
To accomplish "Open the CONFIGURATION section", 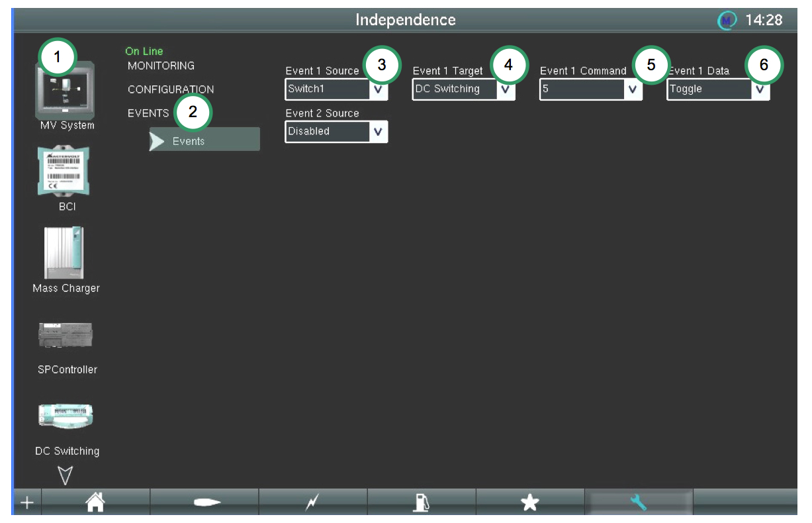I will (x=171, y=89).
